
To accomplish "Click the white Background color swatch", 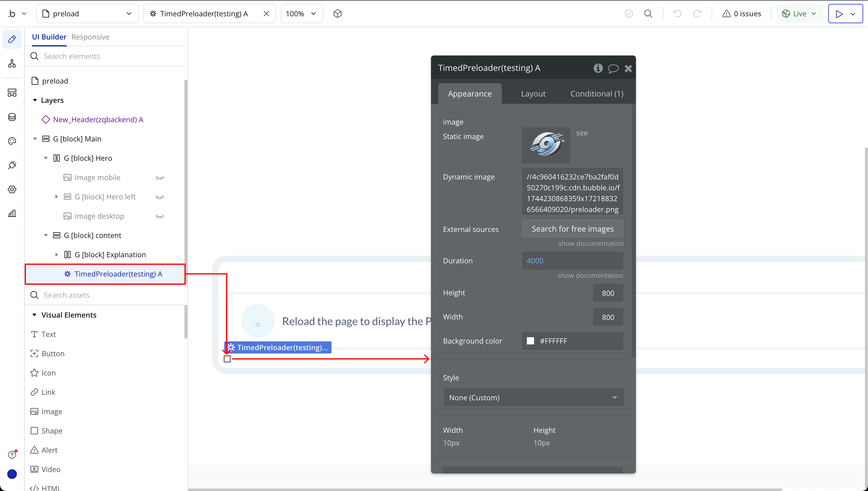I will 530,341.
